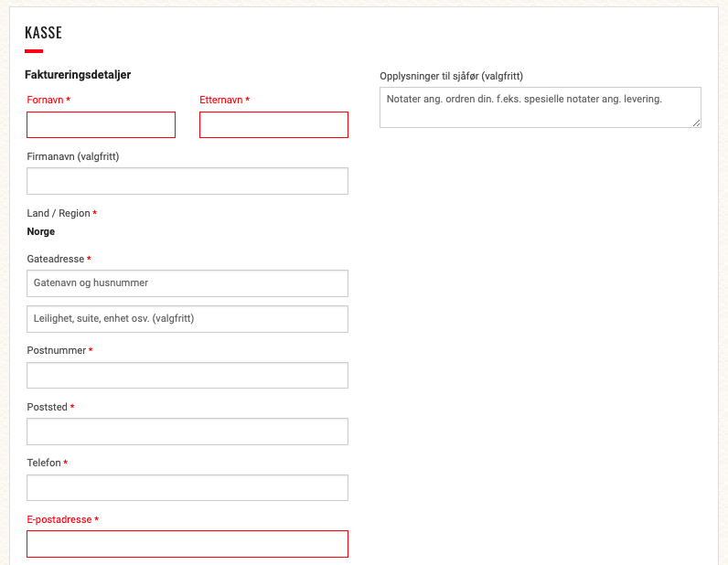Click the 'Gateadresse' label text
This screenshot has height=565, width=728.
pos(55,260)
